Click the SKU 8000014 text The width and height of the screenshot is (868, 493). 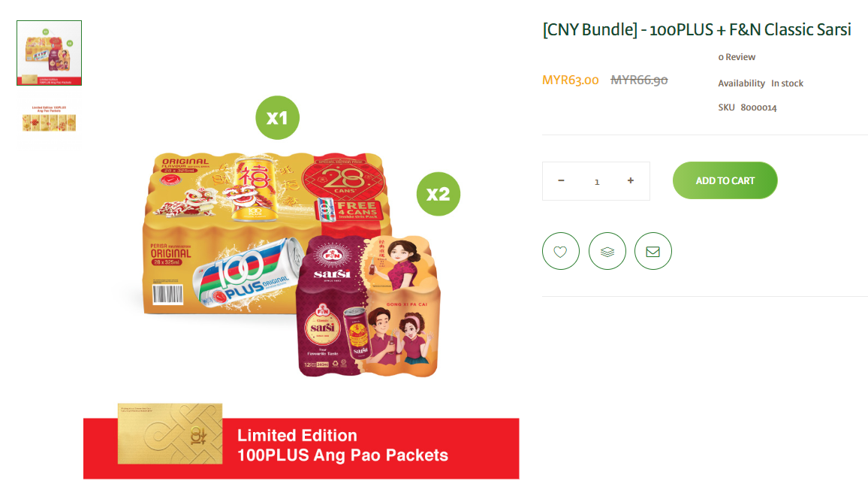click(x=747, y=107)
